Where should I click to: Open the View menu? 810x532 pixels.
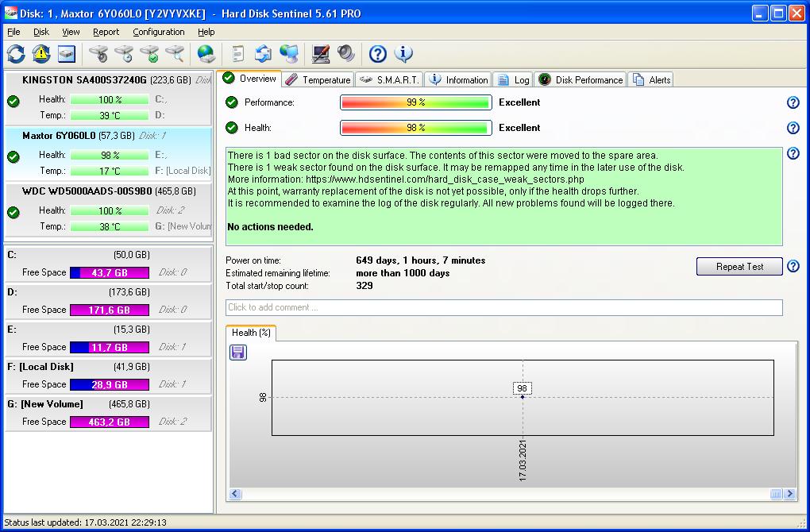71,32
